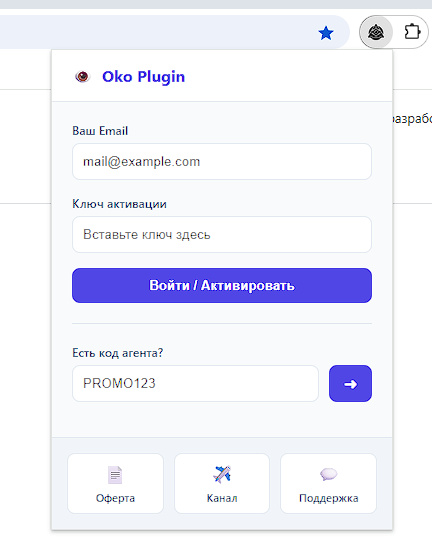
Task: Click the blue bookmark star
Action: (325, 33)
